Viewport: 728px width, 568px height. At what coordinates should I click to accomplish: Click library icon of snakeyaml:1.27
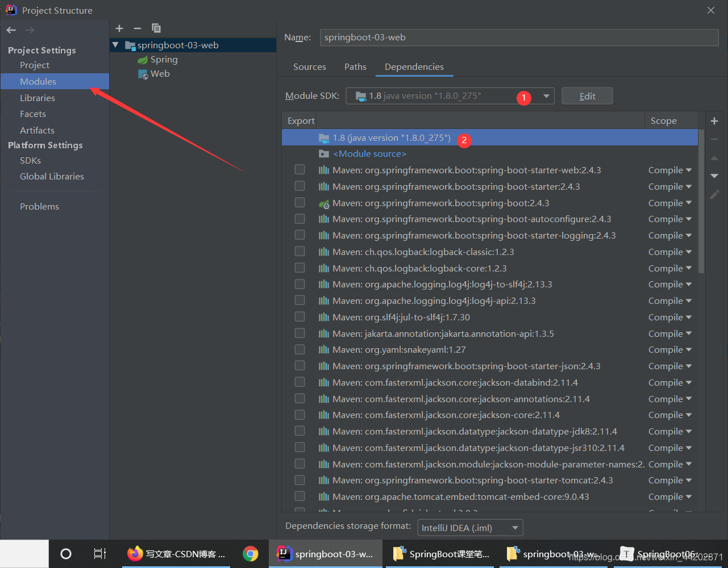pyautogui.click(x=324, y=350)
